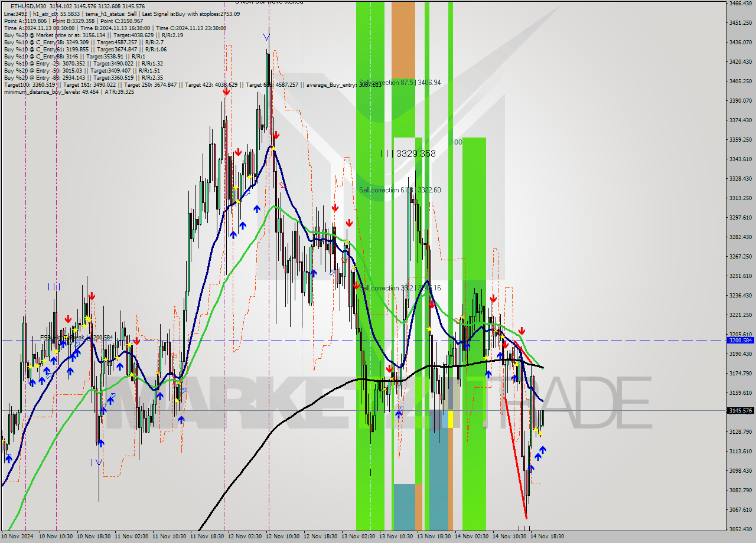This screenshot has width=756, height=543.
Task: Click the 3420.430 price axis label
Action: tap(740, 61)
